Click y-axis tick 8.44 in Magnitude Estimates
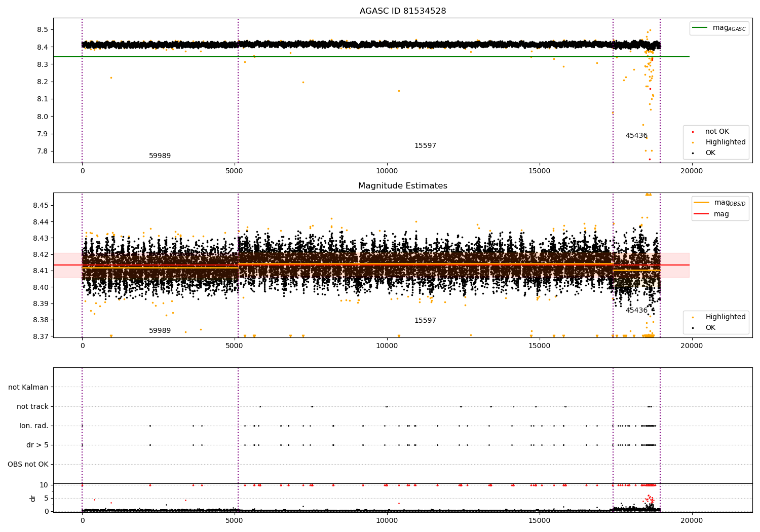This screenshot has width=760, height=532. coord(41,222)
